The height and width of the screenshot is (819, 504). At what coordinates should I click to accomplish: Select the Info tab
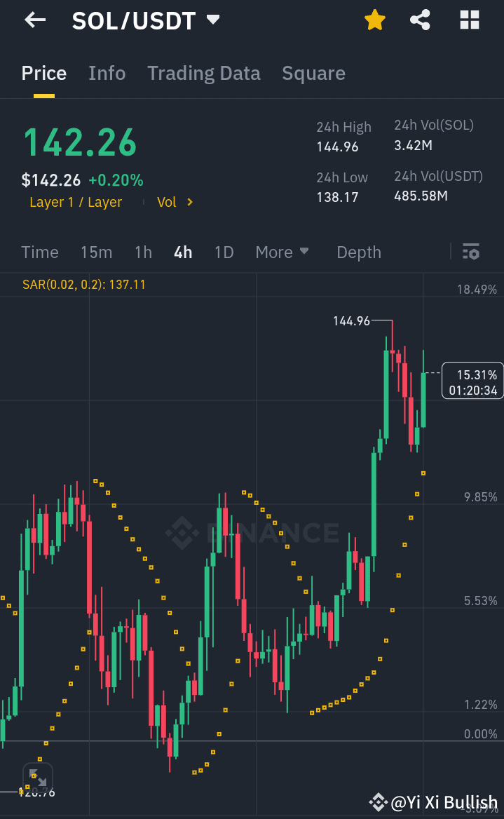point(107,73)
